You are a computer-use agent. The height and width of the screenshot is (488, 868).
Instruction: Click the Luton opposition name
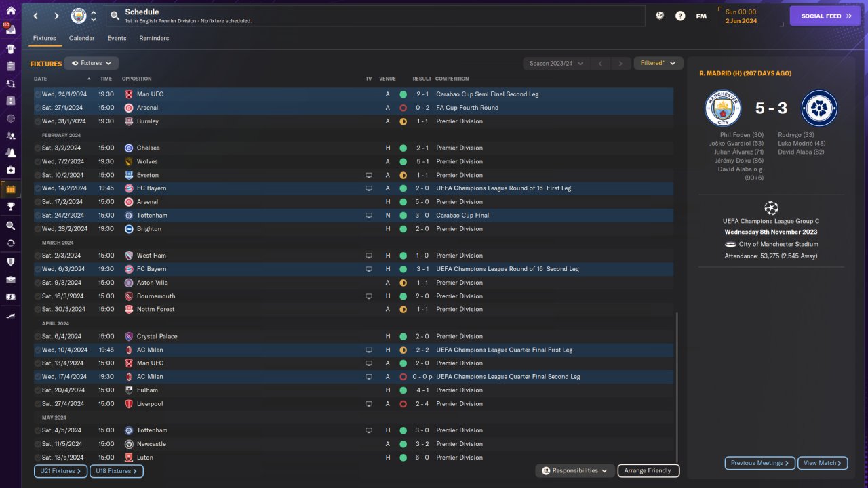(x=146, y=457)
